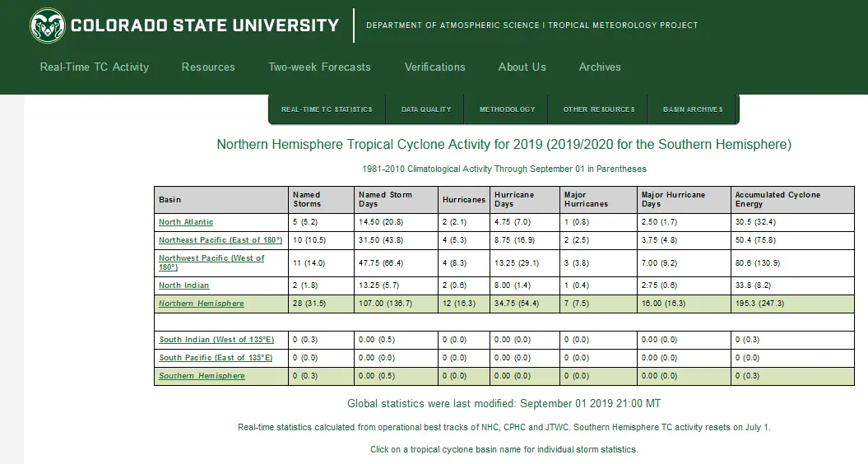The width and height of the screenshot is (868, 464).
Task: Open the Verifications menu
Action: pos(434,67)
